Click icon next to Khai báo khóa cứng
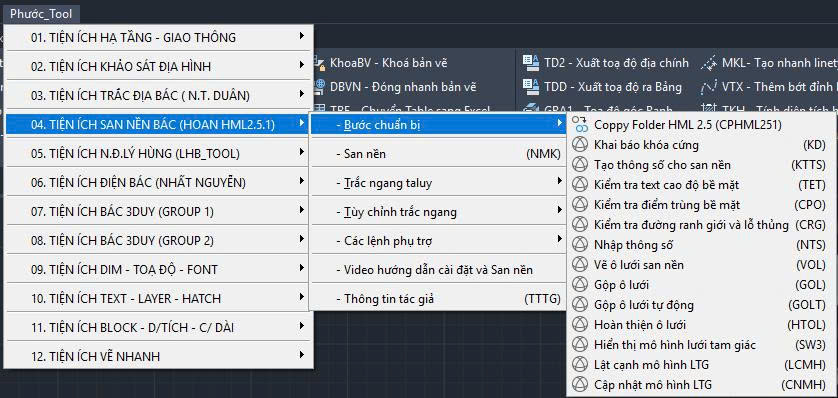 [580, 145]
